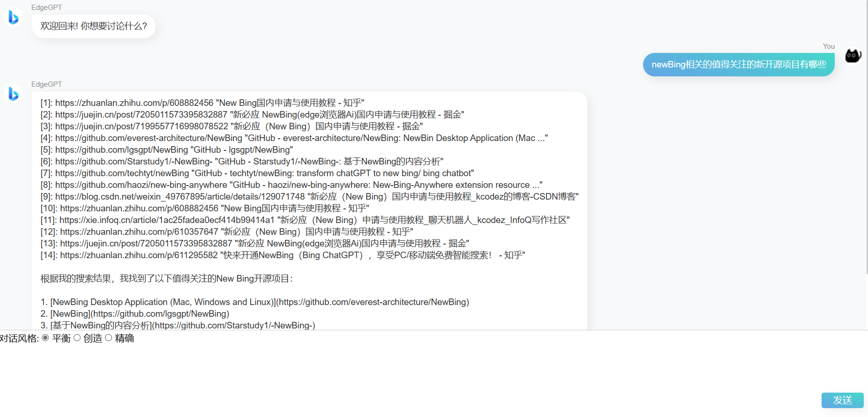
Task: Select the 创造 conversation style
Action: [77, 338]
